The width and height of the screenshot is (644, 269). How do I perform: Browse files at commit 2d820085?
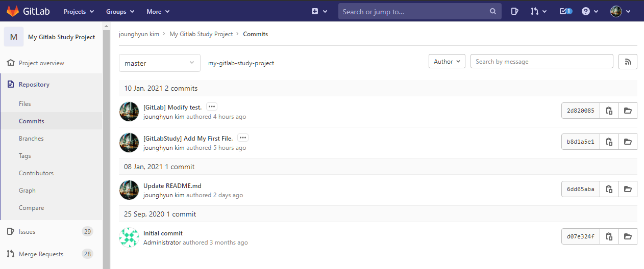[x=628, y=111]
